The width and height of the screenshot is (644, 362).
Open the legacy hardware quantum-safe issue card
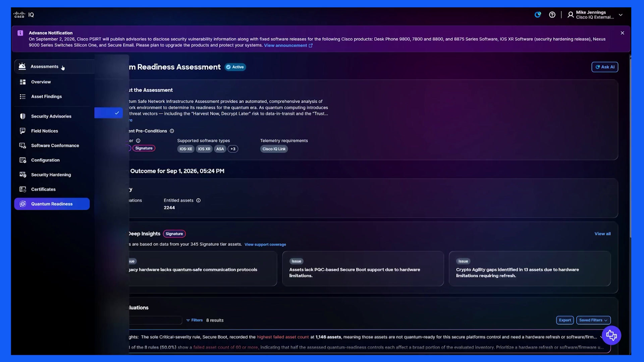point(203,268)
